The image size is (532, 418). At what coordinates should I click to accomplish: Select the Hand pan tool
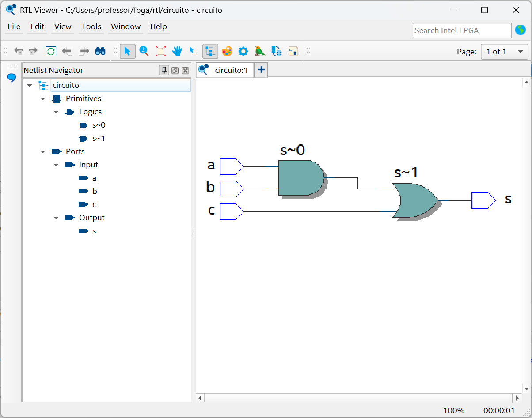pyautogui.click(x=177, y=51)
